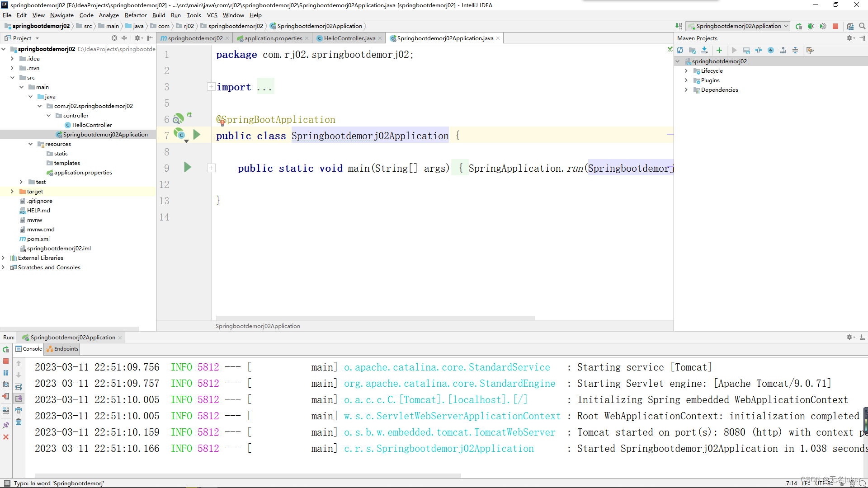Click the editor horizontal scrollbar
This screenshot has height=488, width=868.
(375, 318)
